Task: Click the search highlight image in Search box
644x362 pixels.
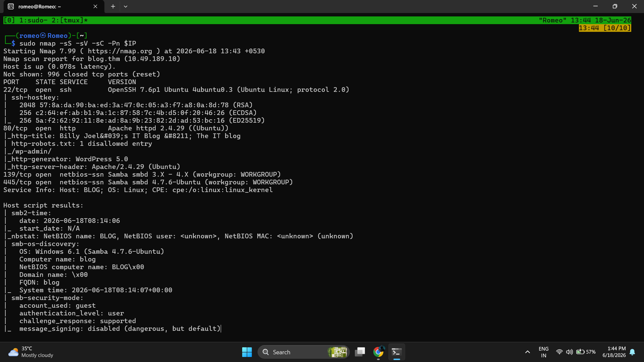Action: 337,352
